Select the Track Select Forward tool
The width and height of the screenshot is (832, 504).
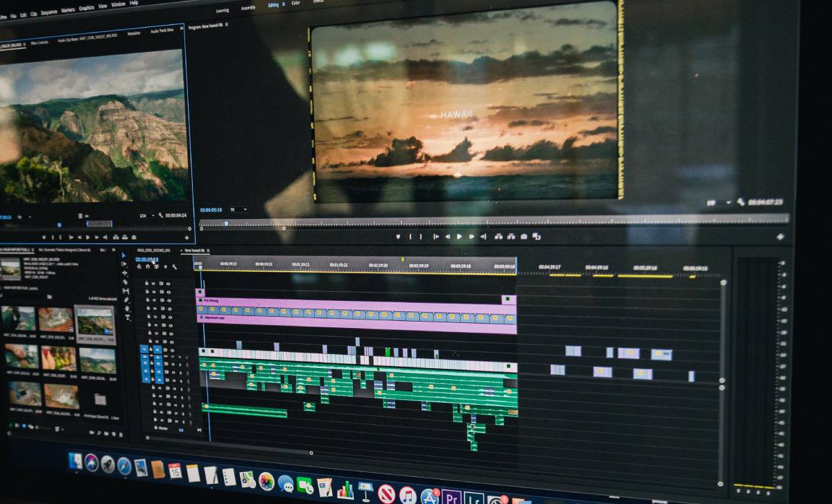(x=124, y=264)
